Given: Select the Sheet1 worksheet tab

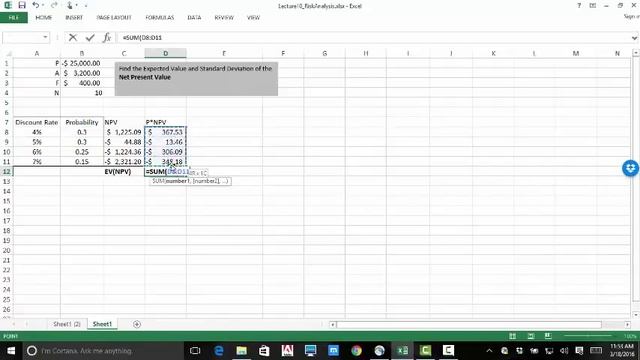Looking at the screenshot, I should click(x=102, y=324).
